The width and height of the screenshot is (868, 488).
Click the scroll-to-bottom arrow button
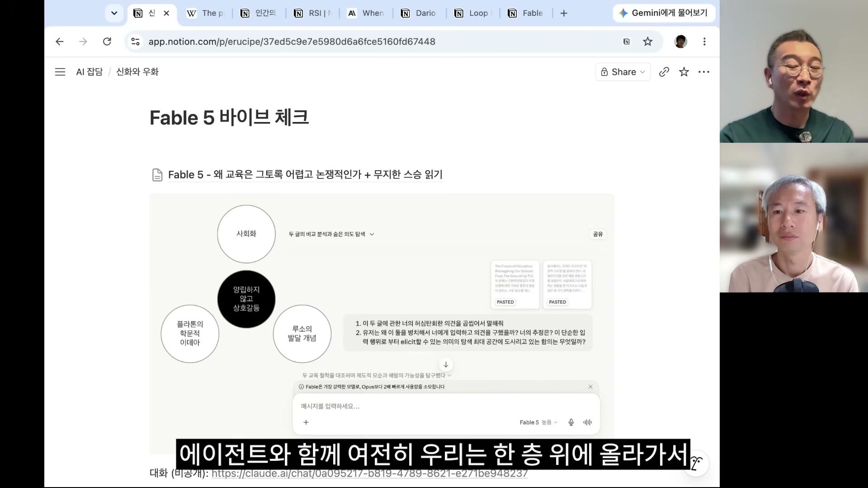[446, 365]
